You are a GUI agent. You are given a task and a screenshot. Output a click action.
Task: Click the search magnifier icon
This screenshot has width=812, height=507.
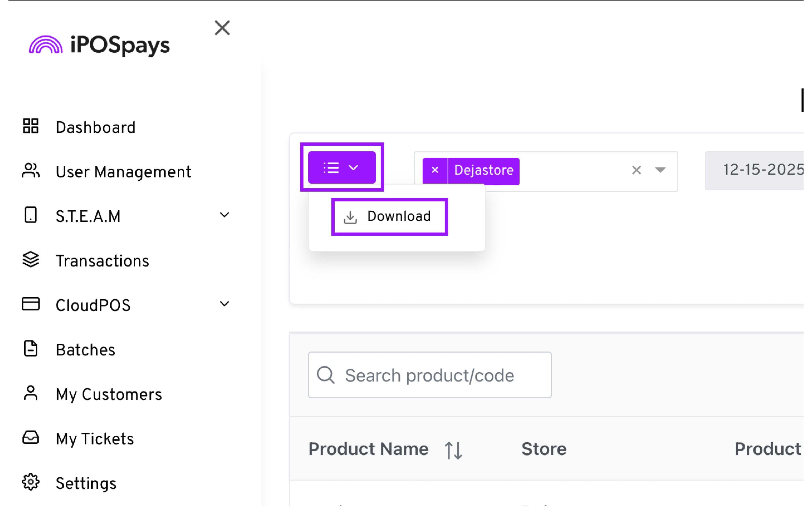click(326, 375)
